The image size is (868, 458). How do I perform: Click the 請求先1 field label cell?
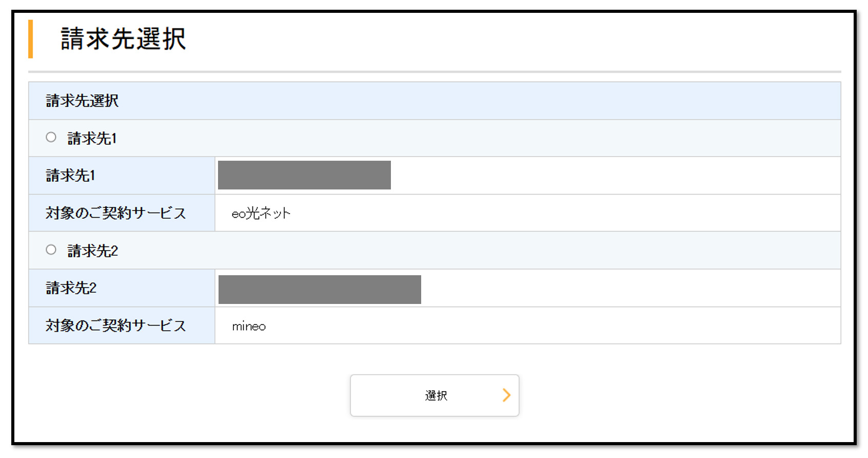pos(71,176)
